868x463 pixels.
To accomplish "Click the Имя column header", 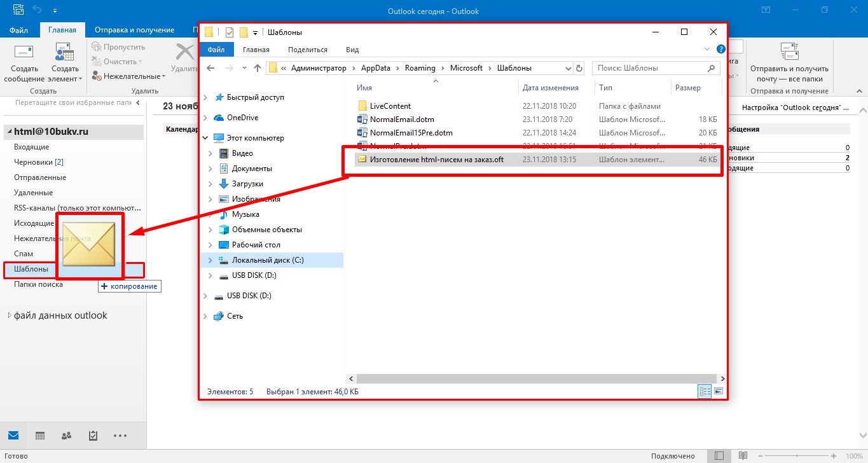I will coord(364,88).
